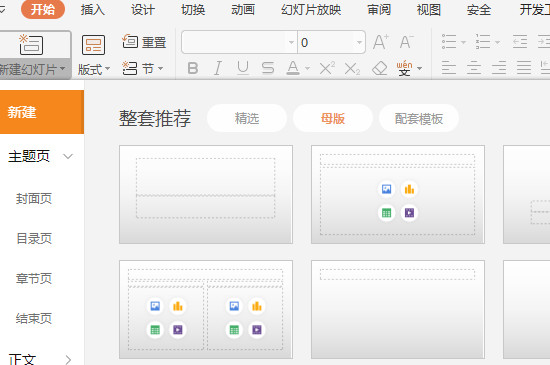Switch to the 开始 ribbon tab

coord(43,9)
